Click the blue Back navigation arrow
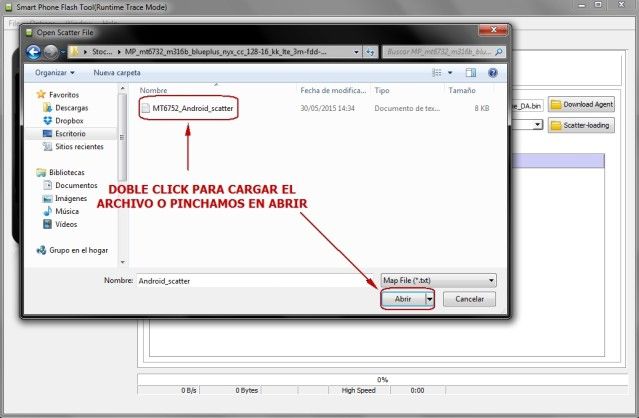The width and height of the screenshot is (639, 418). [33, 52]
